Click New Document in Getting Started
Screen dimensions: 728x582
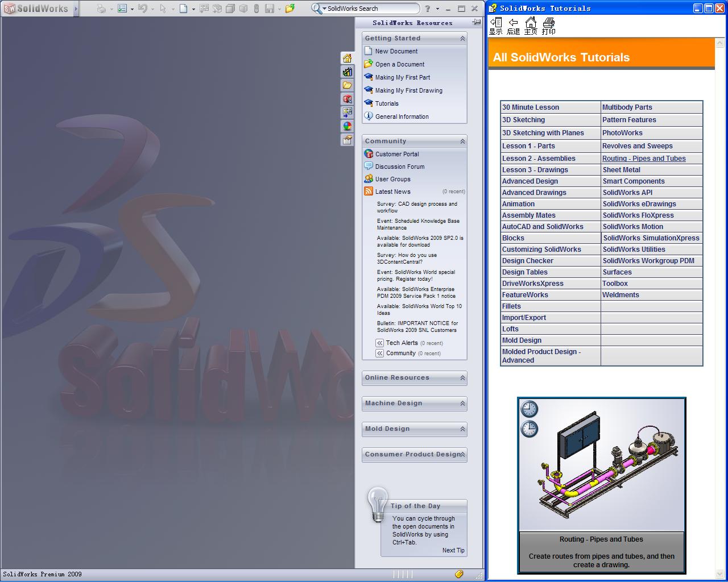(396, 51)
